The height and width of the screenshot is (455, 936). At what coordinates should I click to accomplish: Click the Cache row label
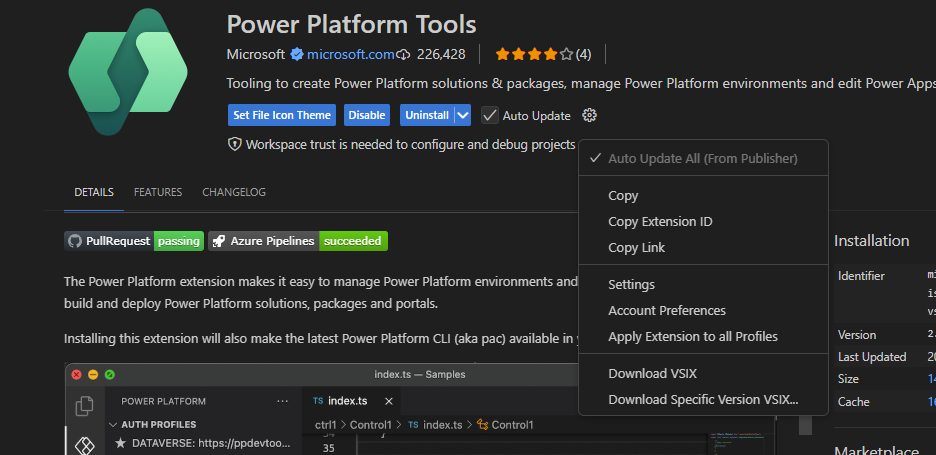click(x=854, y=401)
